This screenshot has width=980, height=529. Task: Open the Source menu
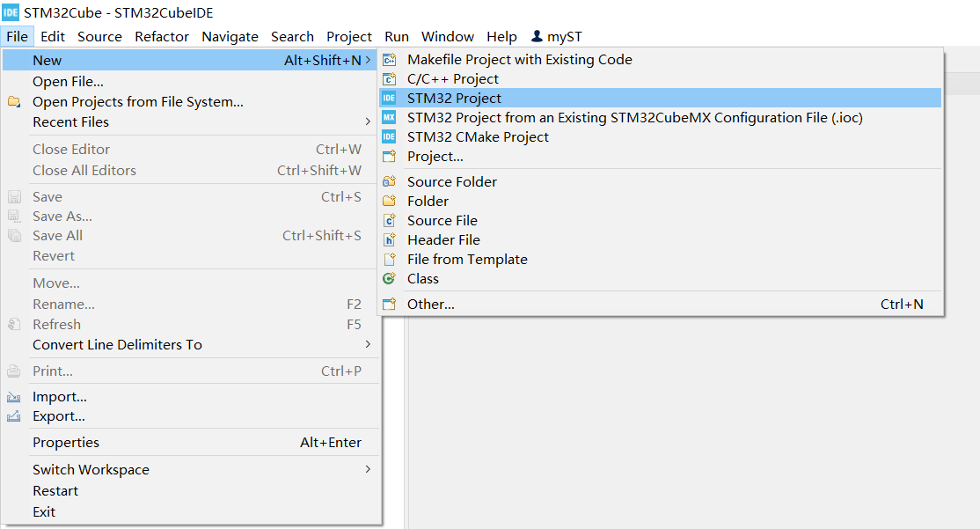tap(99, 36)
